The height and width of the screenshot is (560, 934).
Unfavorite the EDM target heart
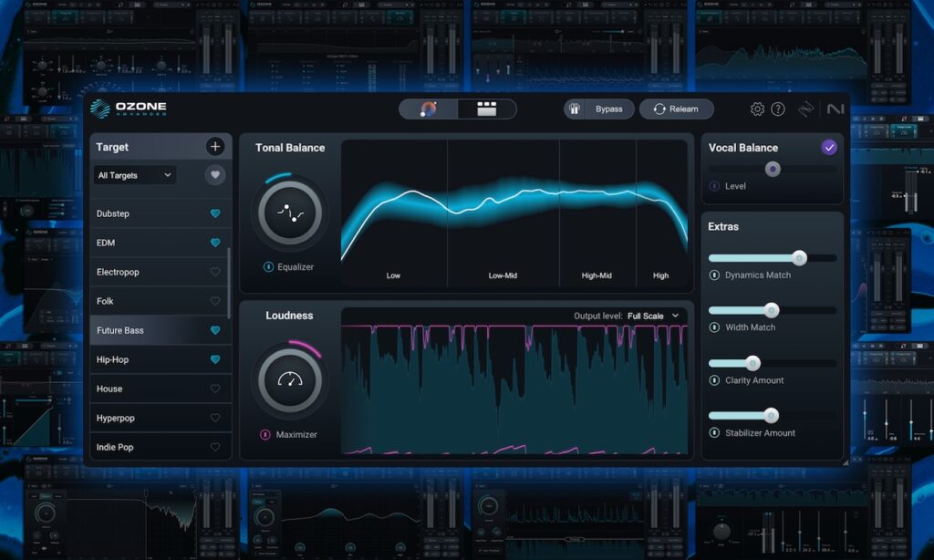215,243
